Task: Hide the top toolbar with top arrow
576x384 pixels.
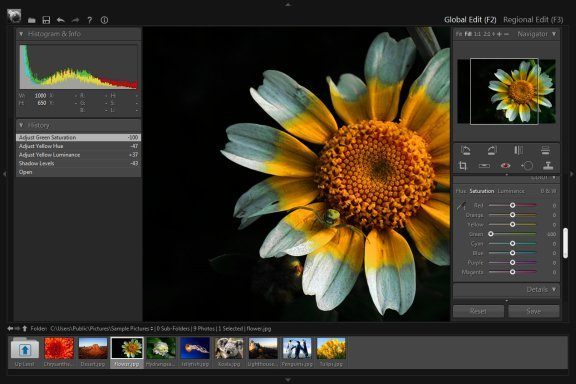Action: coord(288,4)
